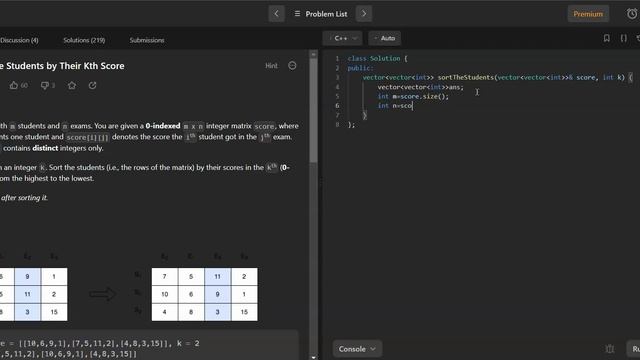Click the scroll-down arrow of description scrollbar

[x=313, y=357]
